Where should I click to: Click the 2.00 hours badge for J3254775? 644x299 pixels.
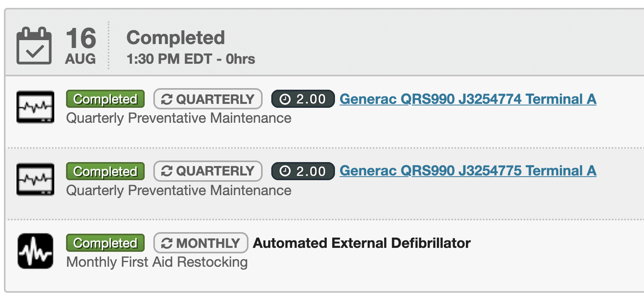pos(303,171)
